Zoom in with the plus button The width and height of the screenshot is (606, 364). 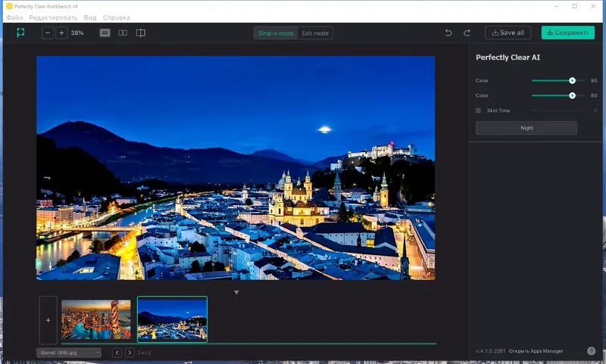point(62,33)
